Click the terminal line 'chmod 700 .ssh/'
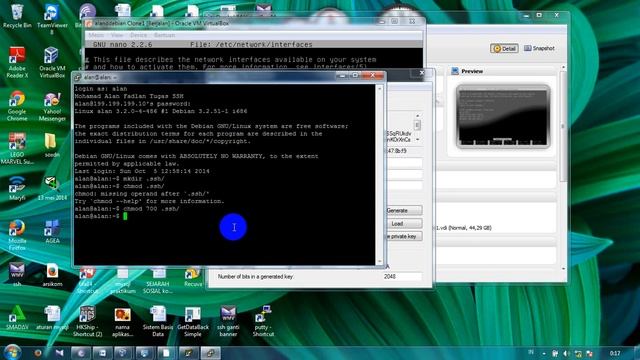 tap(151, 209)
